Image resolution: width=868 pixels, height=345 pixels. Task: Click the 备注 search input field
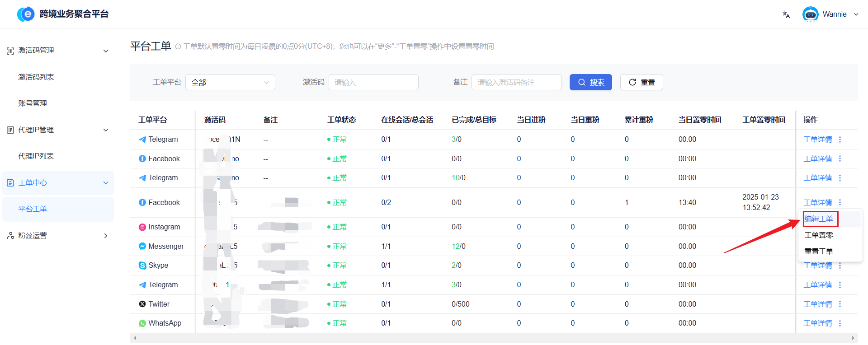click(516, 82)
